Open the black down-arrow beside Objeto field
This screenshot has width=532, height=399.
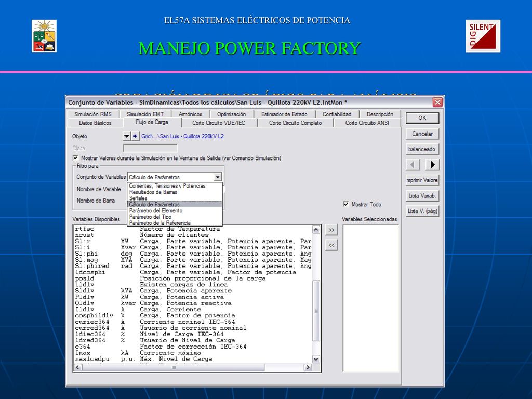point(126,136)
